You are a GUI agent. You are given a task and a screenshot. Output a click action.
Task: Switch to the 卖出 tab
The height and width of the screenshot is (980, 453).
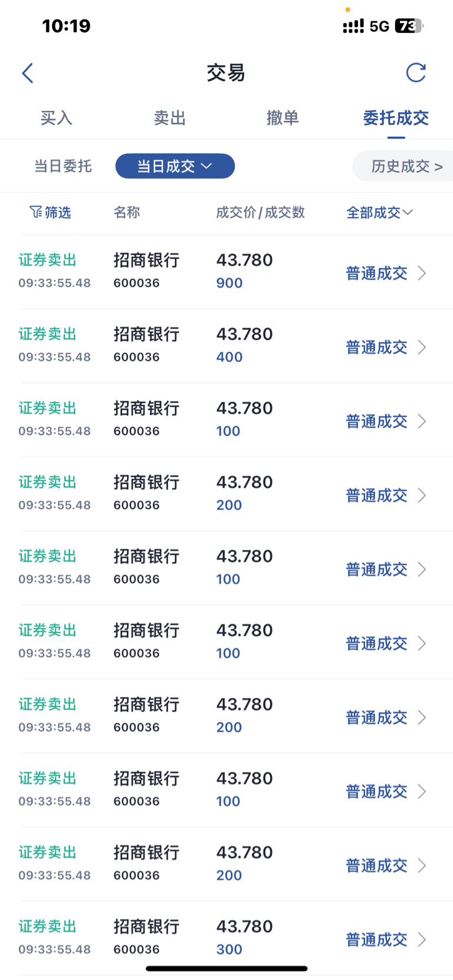click(170, 118)
